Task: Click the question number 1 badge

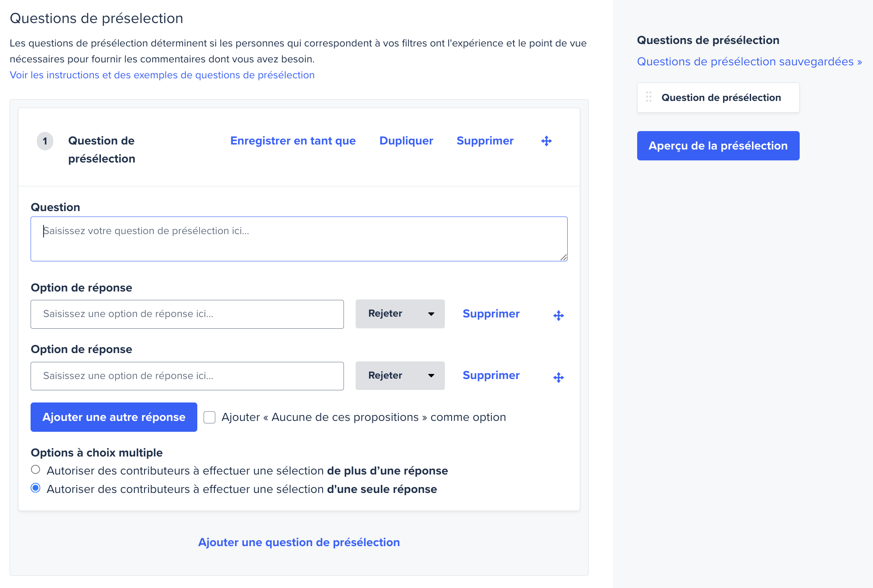Action: pos(45,141)
